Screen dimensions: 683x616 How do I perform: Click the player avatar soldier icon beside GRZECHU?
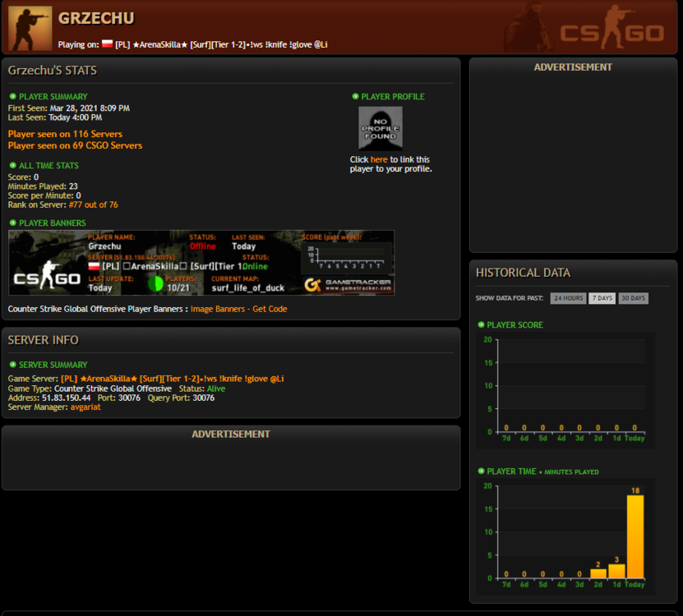[x=30, y=28]
